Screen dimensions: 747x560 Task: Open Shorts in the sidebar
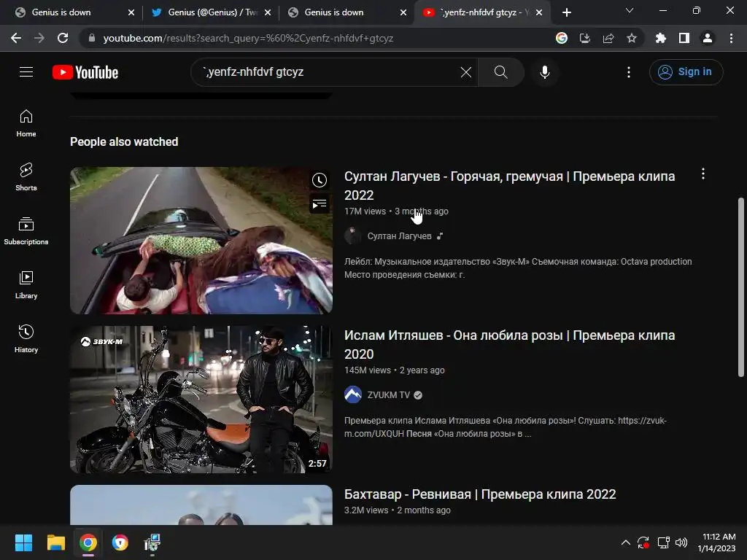pos(26,176)
